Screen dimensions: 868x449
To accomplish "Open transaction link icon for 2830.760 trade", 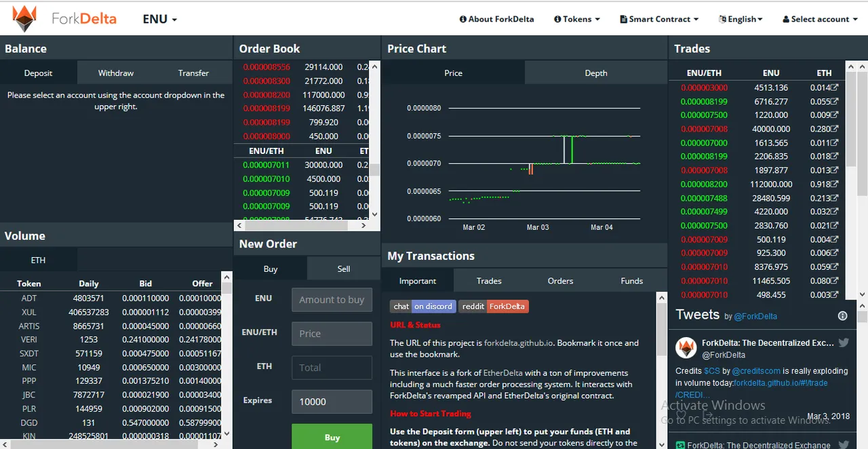I will (835, 225).
